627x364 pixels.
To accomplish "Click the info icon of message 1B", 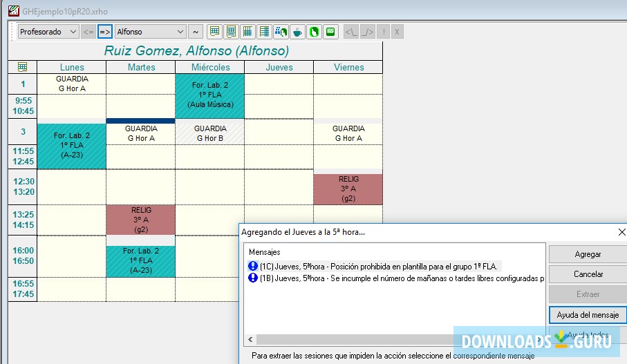I will pyautogui.click(x=253, y=278).
